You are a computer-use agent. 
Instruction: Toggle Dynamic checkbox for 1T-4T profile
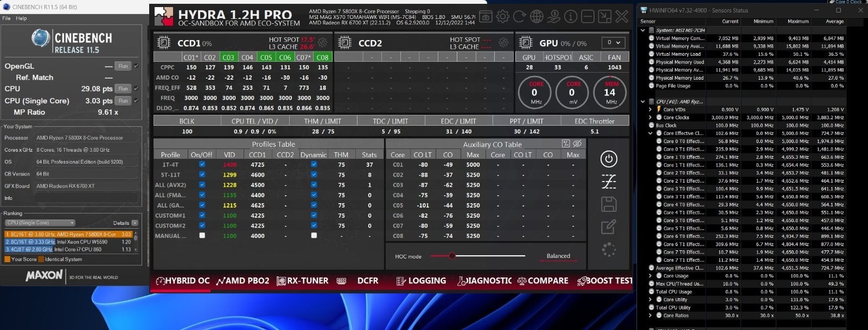pos(314,164)
